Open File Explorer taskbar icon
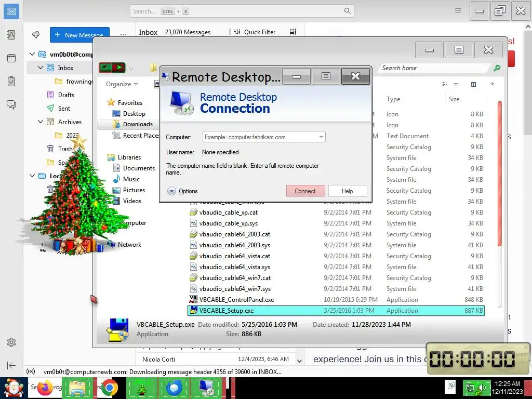 [x=78, y=388]
